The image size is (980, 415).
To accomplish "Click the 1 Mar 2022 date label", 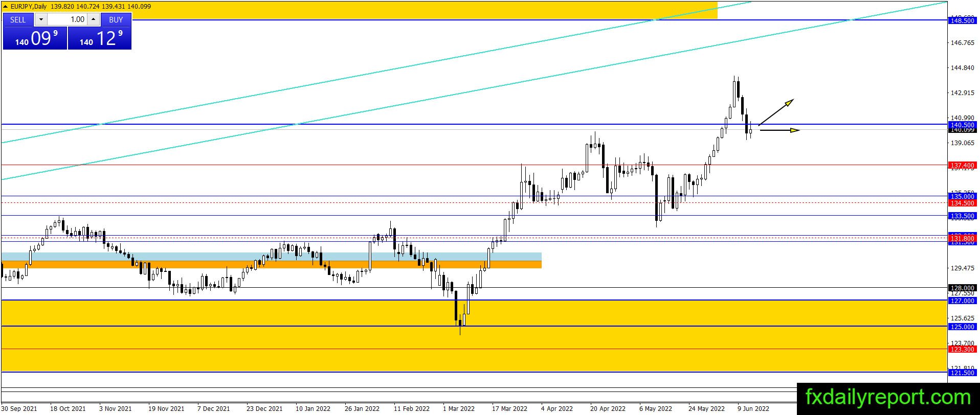I will (459, 408).
